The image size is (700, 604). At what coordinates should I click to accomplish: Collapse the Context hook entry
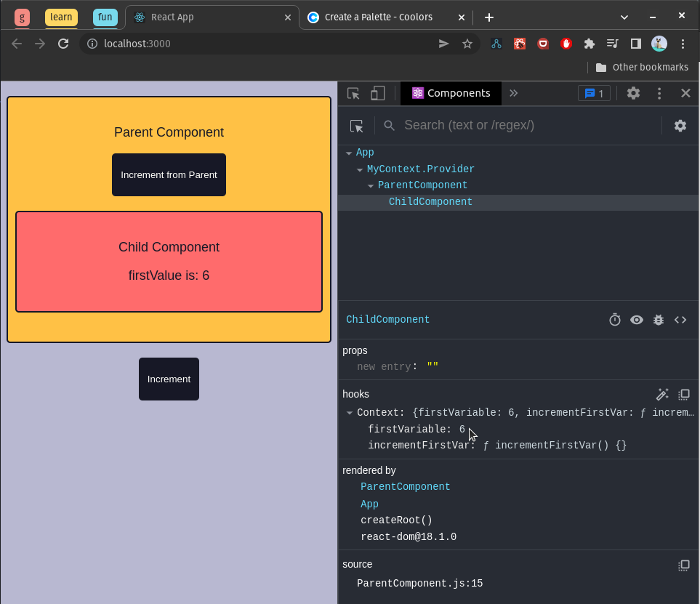point(349,412)
